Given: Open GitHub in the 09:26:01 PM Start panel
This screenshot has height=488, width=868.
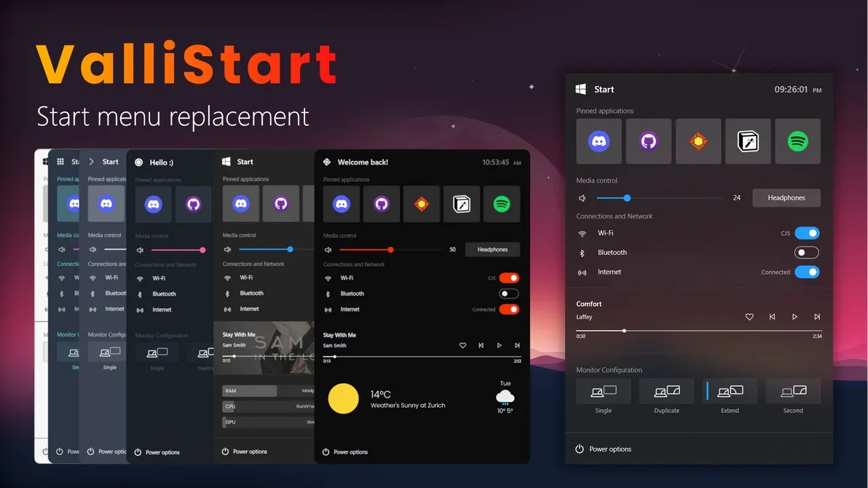Looking at the screenshot, I should pyautogui.click(x=648, y=141).
